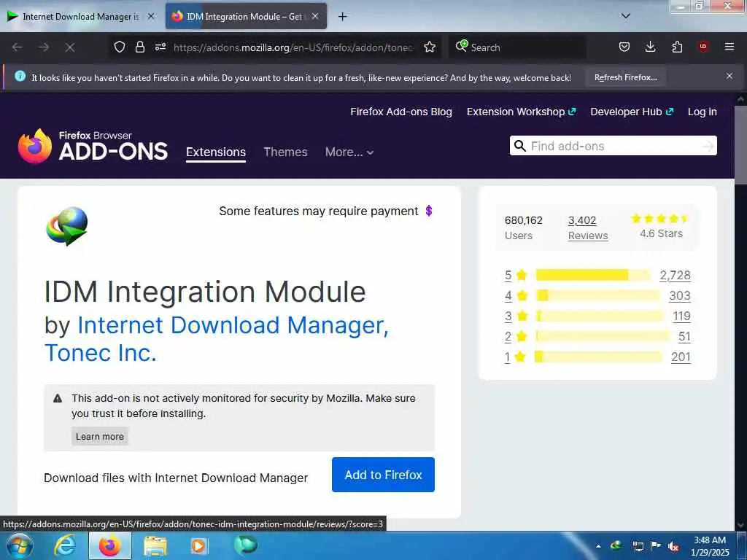Image resolution: width=747 pixels, height=560 pixels.
Task: Open Extension Workshop link
Action: click(x=521, y=112)
